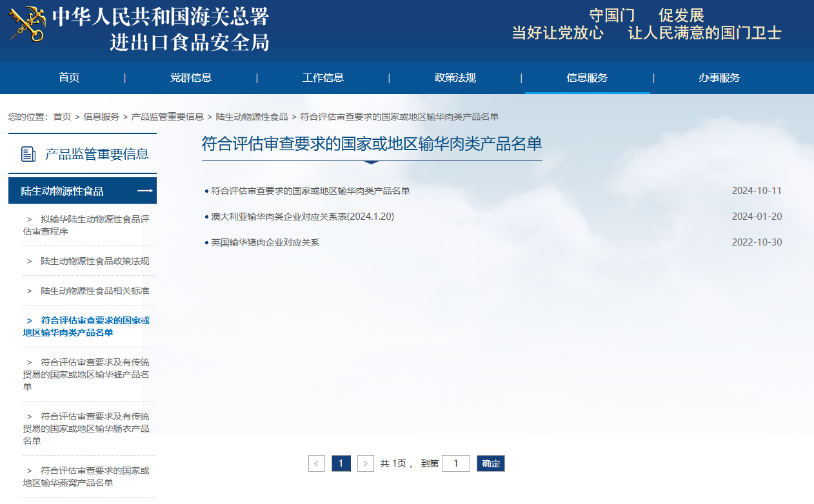Click the previous-page arrow in pagination
Screen dimensions: 814x504
click(x=317, y=463)
